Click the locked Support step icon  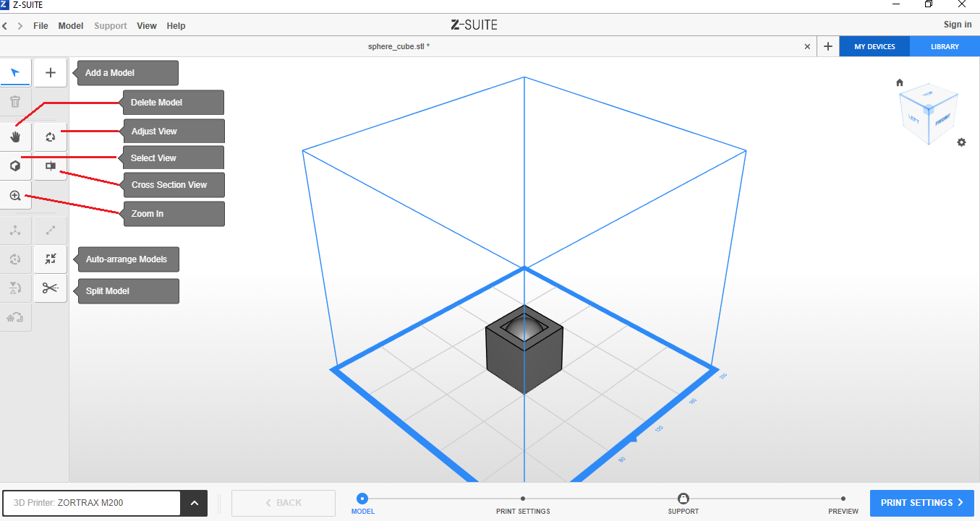tap(683, 499)
